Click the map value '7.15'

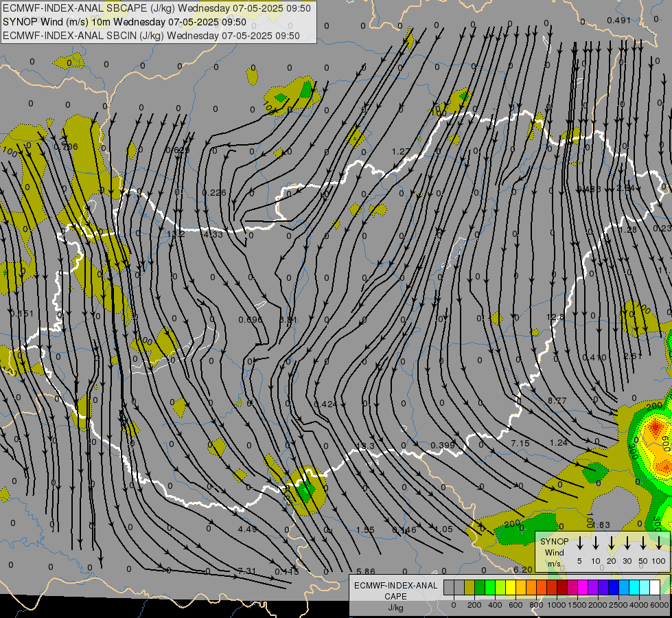tap(520, 443)
